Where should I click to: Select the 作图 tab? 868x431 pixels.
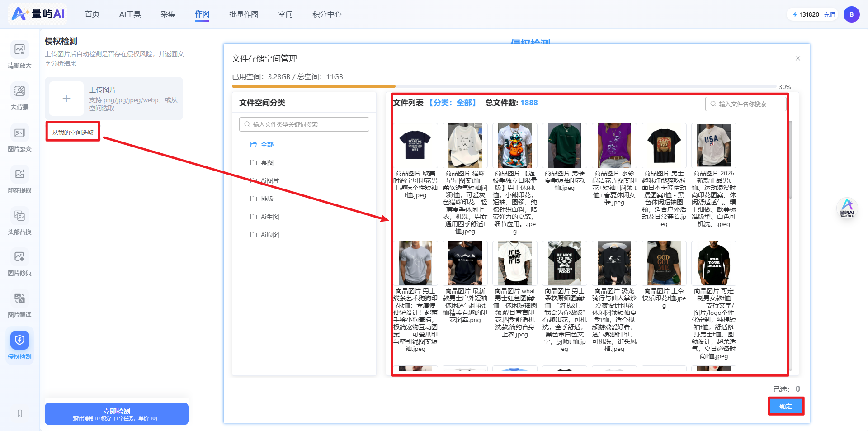tap(202, 14)
